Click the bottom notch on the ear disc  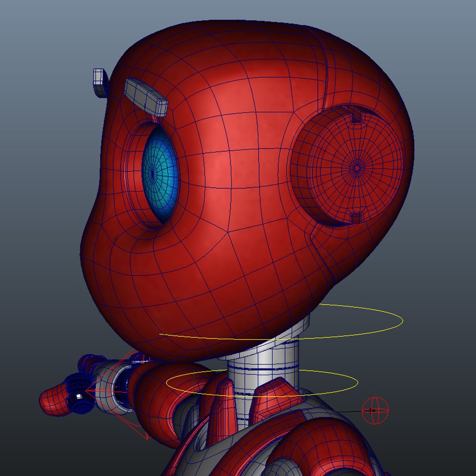click(356, 217)
